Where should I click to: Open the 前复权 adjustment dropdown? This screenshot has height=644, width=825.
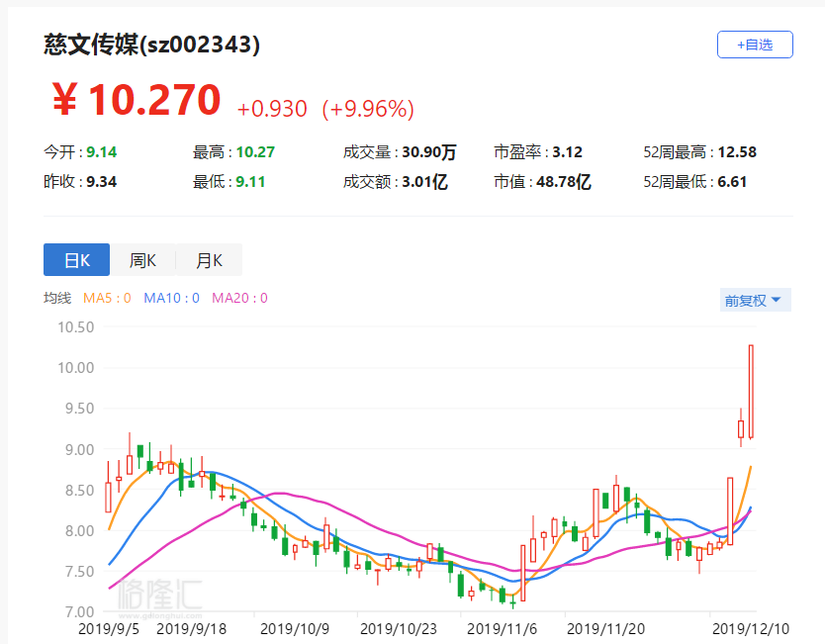tap(755, 300)
